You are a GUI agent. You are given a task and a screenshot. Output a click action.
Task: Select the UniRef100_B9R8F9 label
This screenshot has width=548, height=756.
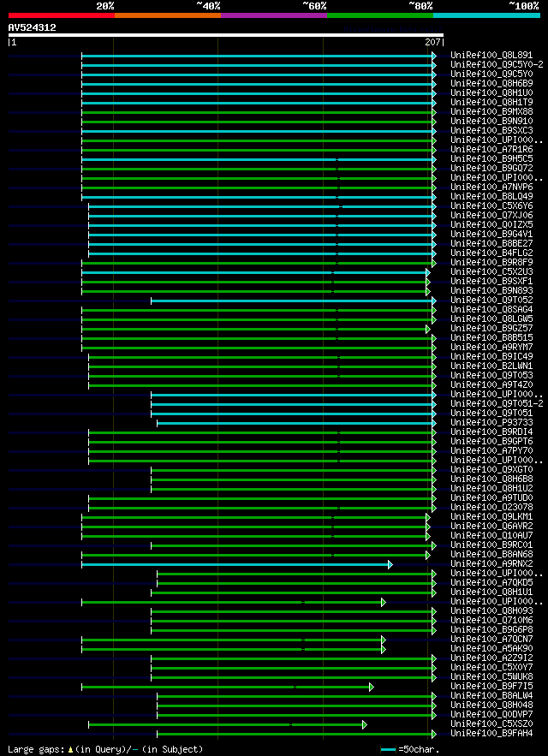pos(491,262)
